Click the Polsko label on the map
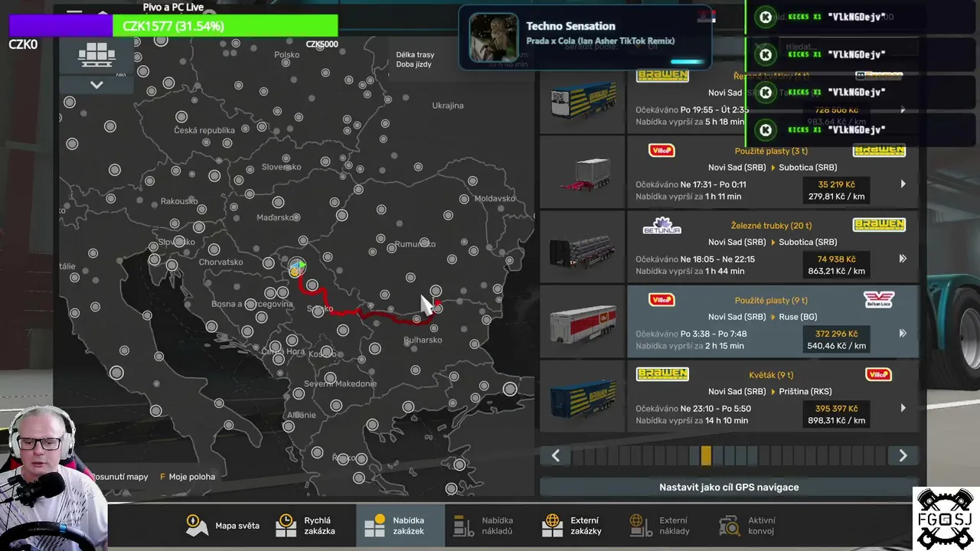Viewport: 980px width, 551px height. (287, 55)
